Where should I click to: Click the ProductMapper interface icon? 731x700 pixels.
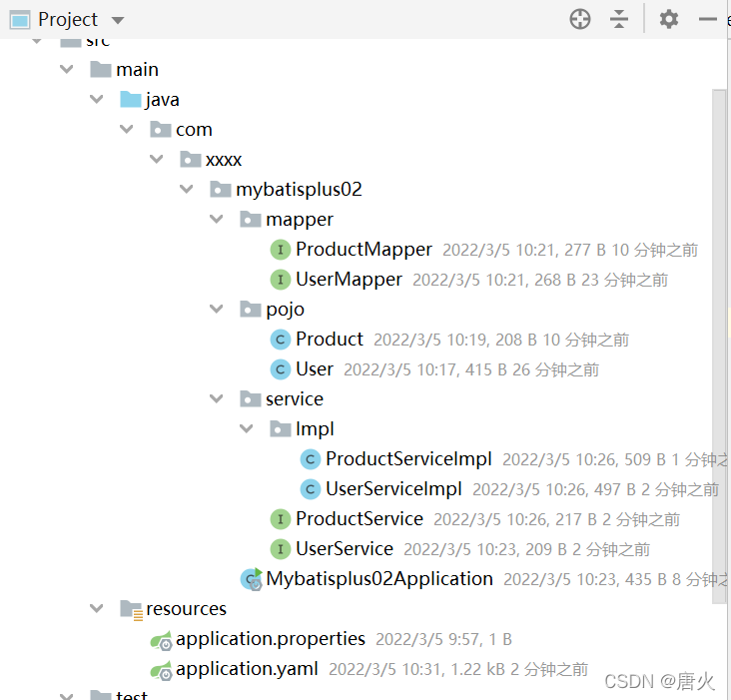point(281,250)
